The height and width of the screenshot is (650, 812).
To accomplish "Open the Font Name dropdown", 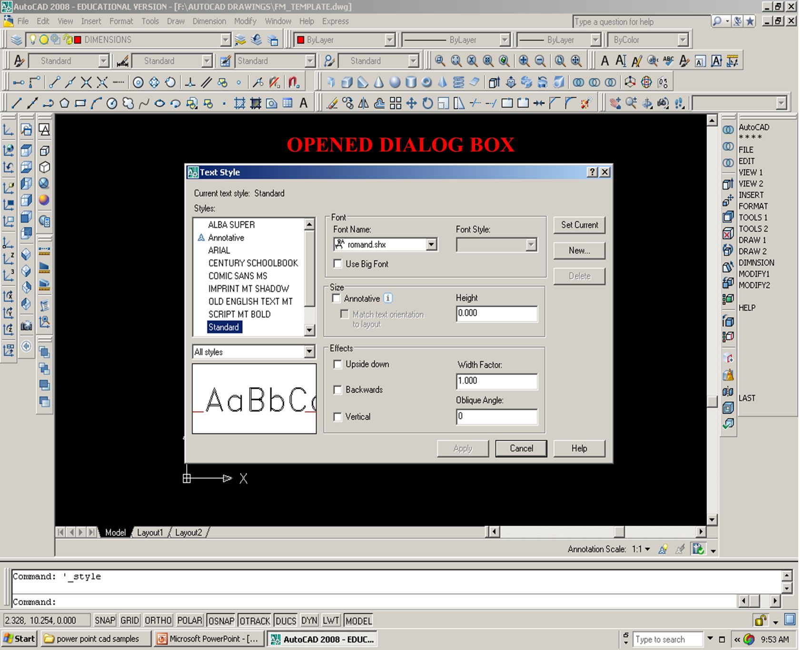I will [x=431, y=244].
